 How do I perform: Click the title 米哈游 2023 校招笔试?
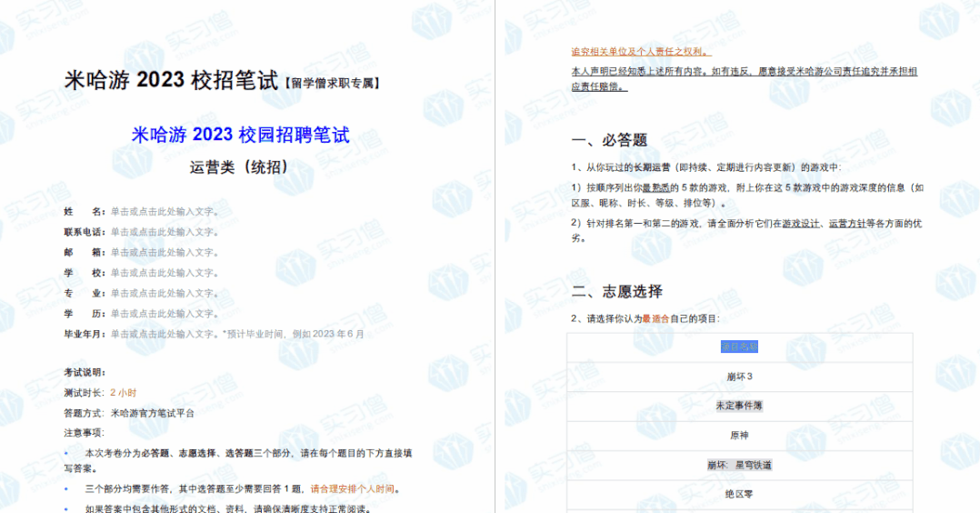coord(171,80)
